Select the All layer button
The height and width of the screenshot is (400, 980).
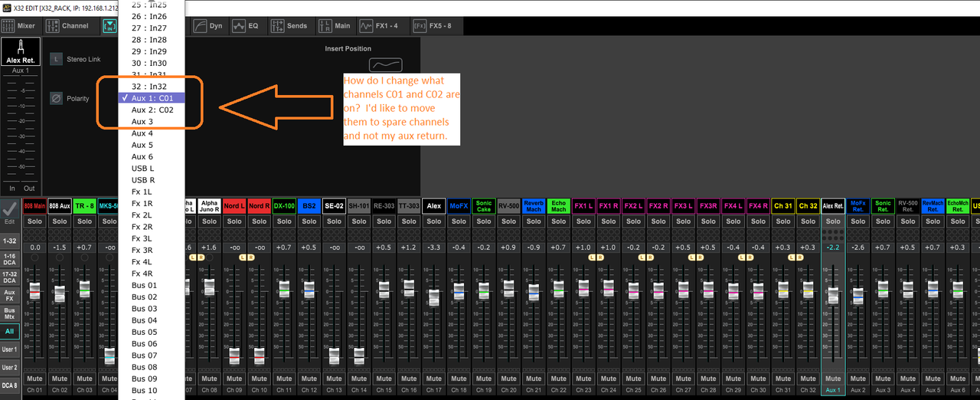(x=10, y=331)
